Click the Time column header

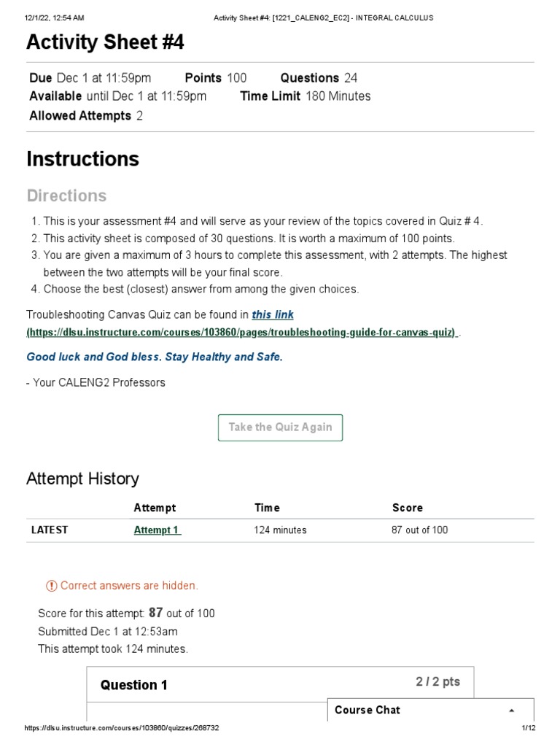pos(267,508)
